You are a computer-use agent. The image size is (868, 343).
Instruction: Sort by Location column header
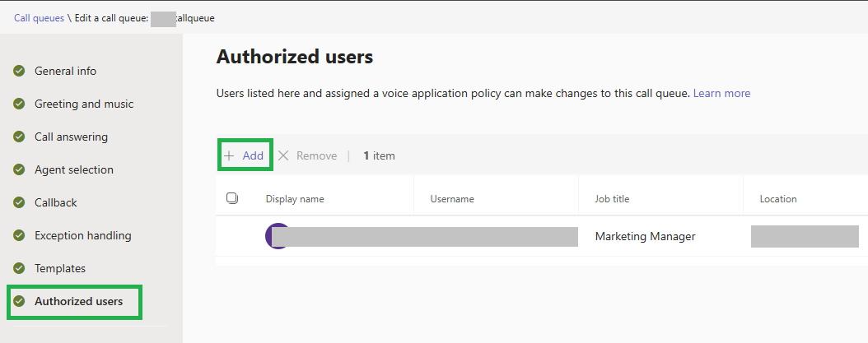(x=778, y=199)
